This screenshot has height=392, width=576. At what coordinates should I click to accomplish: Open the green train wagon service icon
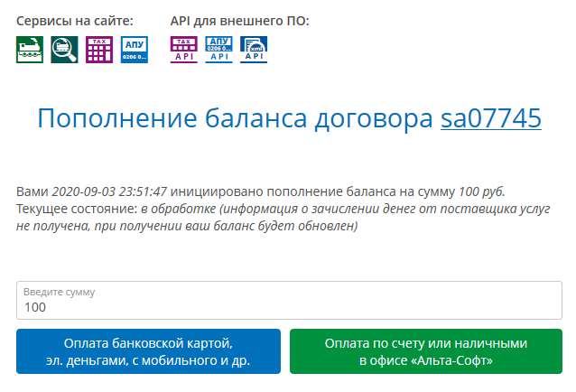click(29, 49)
